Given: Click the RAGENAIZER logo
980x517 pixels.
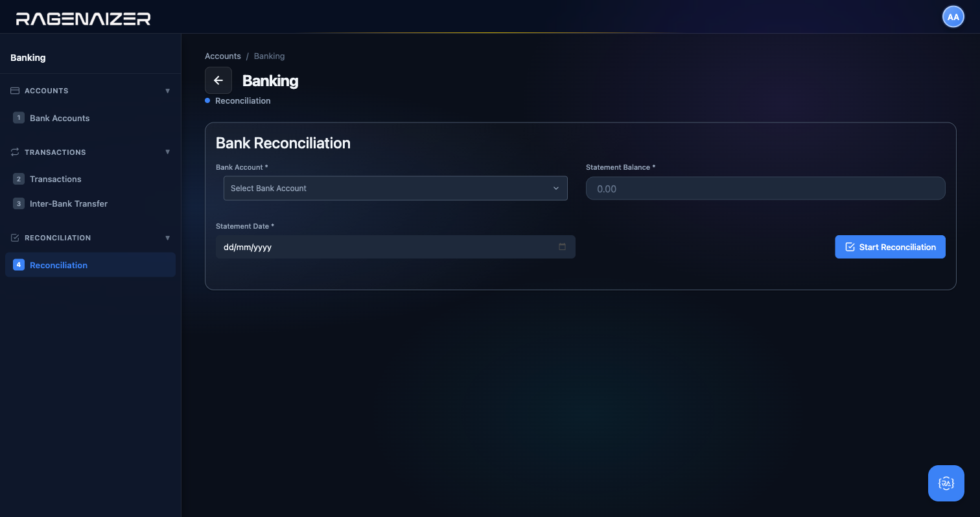Looking at the screenshot, I should pos(83,18).
